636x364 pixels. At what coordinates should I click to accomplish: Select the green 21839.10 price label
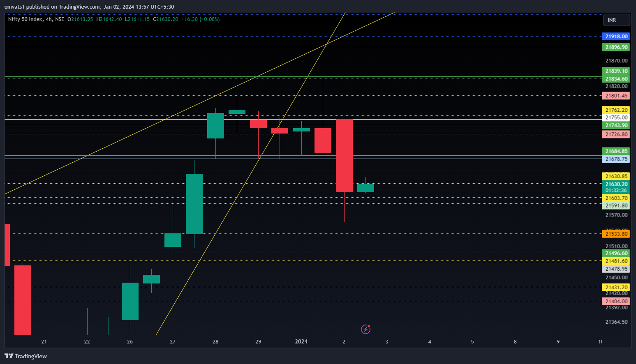coord(616,71)
